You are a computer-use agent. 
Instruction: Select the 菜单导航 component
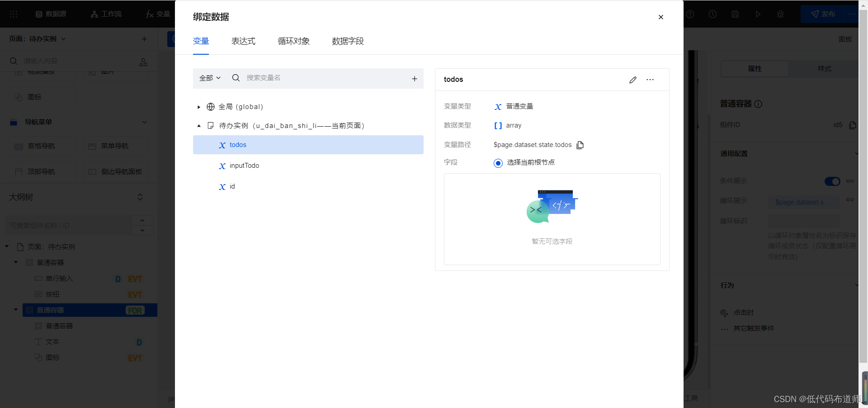tap(116, 146)
